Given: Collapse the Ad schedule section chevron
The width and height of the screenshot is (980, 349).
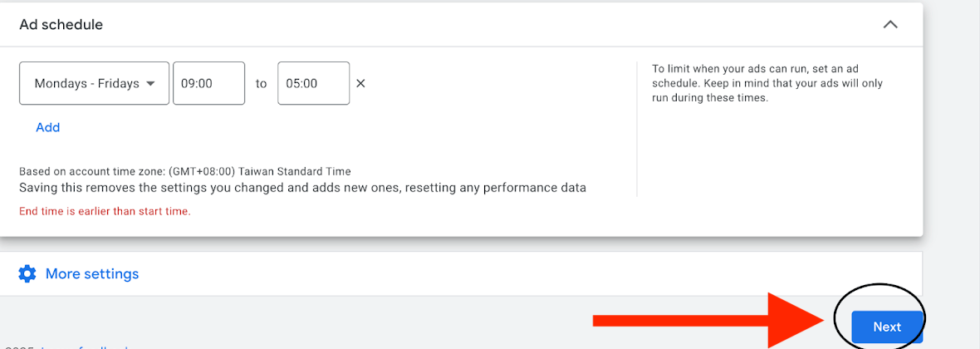Looking at the screenshot, I should tap(890, 25).
